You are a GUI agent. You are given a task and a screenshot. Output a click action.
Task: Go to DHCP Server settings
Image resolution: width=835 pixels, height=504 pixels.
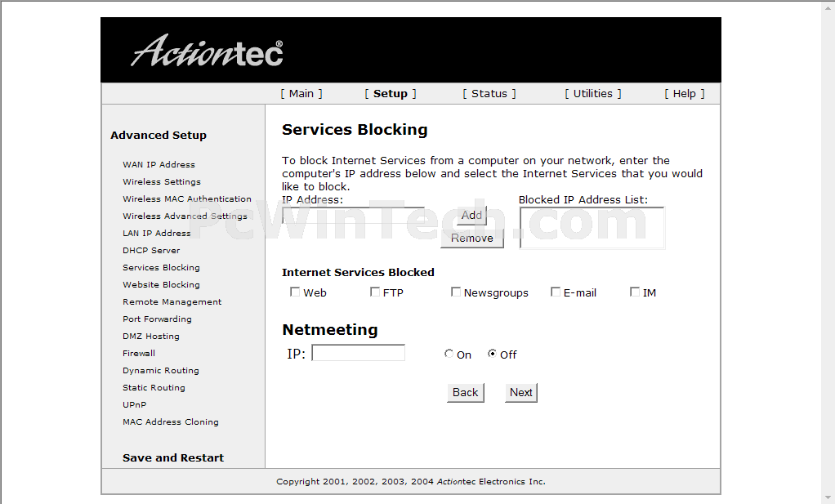(151, 250)
